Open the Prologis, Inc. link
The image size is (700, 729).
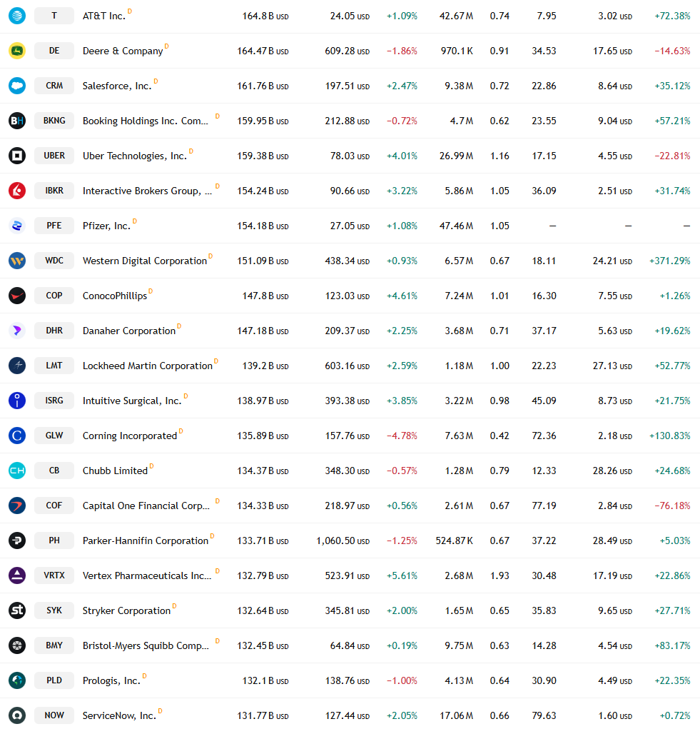point(111,680)
